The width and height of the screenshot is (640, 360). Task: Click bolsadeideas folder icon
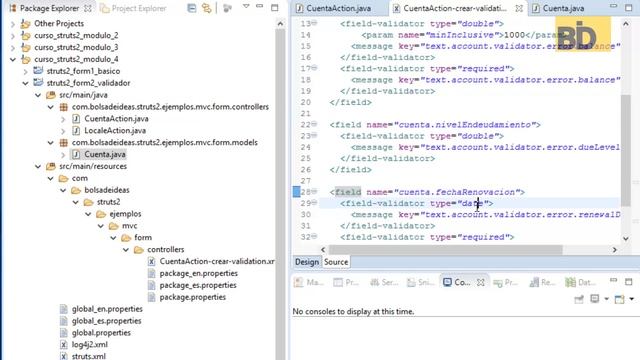click(x=76, y=190)
